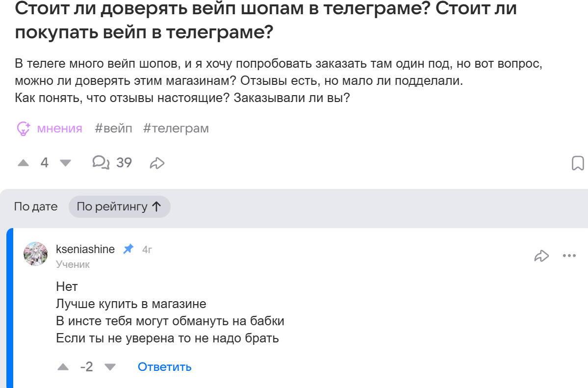Bookmark the question with the bookmark icon
Screen dimensions: 588x388
pos(578,163)
